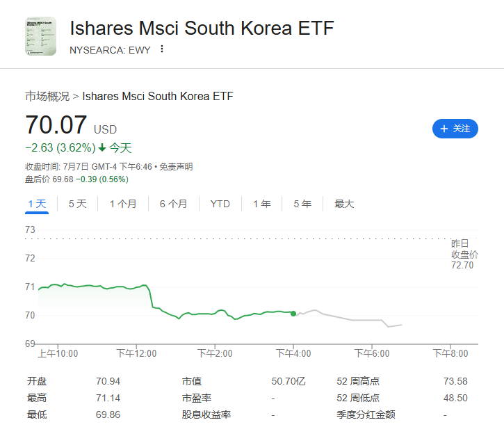The image size is (504, 427).
Task: Show the 6 个月 chart range
Action: click(x=173, y=204)
